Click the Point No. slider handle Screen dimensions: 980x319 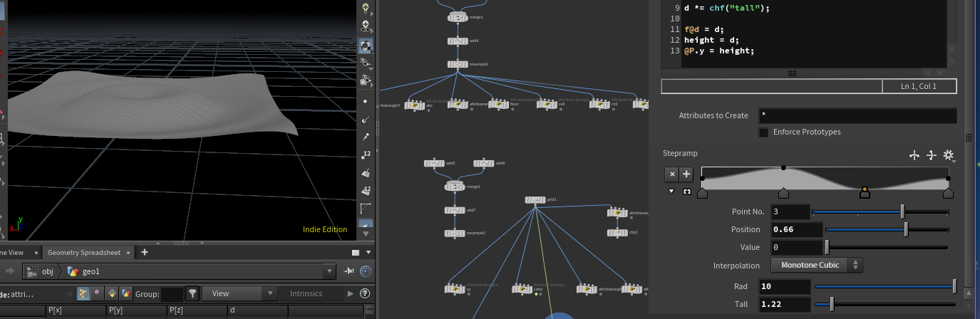pos(903,211)
